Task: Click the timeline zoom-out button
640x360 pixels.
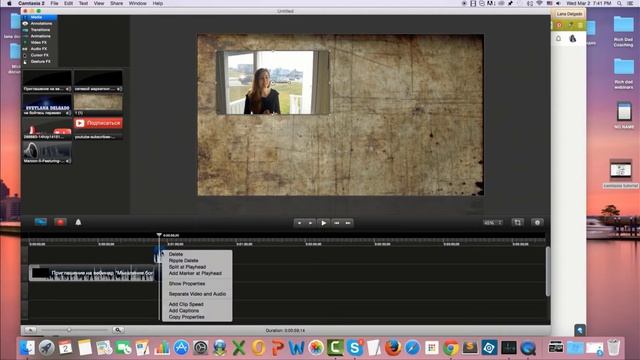Action: pyautogui.click(x=30, y=330)
